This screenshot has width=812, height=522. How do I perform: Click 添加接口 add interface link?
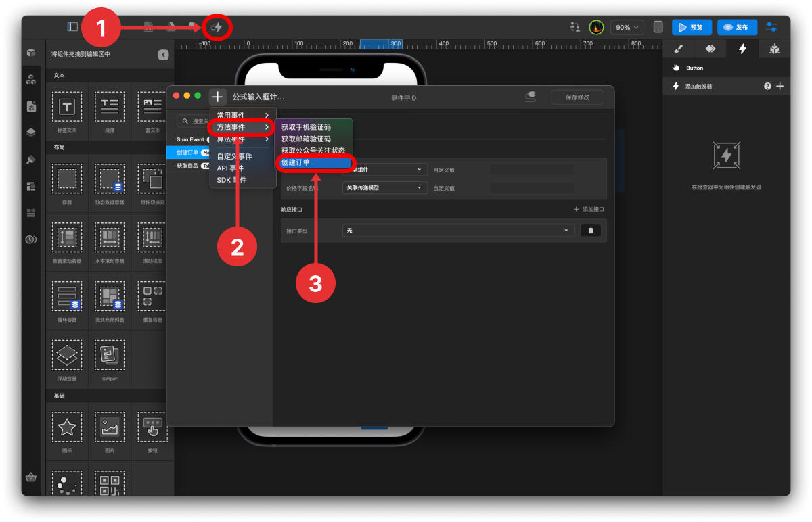[589, 210]
